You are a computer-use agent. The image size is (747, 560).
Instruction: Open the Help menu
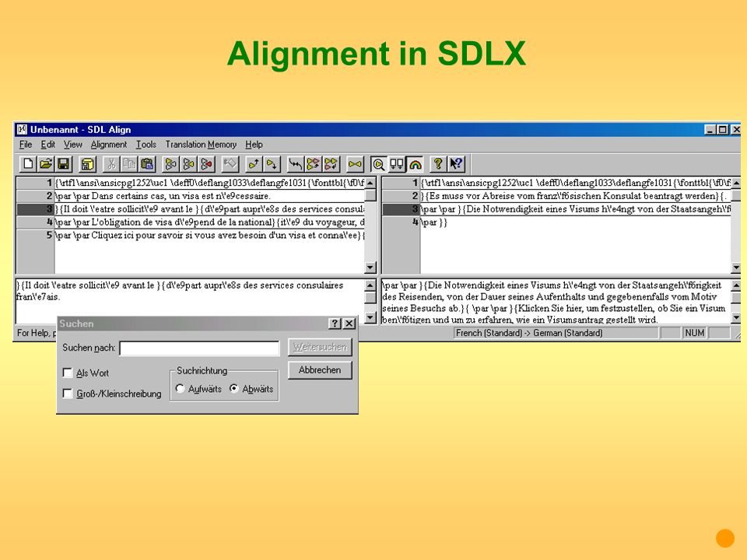(x=254, y=145)
